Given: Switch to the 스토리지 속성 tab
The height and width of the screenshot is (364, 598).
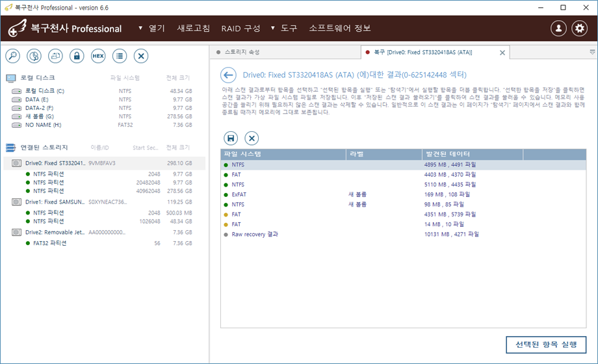Looking at the screenshot, I should pyautogui.click(x=285, y=52).
